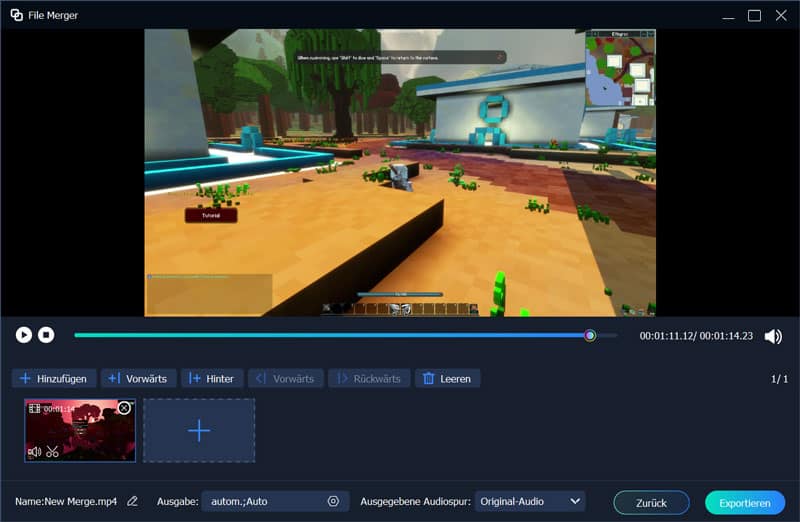Click Leeren trash button to clear list
The width and height of the screenshot is (800, 522).
pyautogui.click(x=447, y=378)
